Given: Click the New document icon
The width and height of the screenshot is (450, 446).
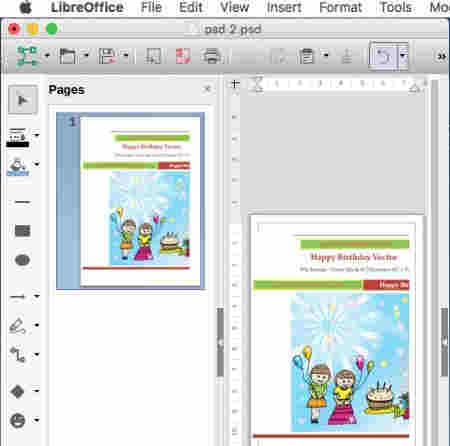Looking at the screenshot, I should pyautogui.click(x=27, y=56).
